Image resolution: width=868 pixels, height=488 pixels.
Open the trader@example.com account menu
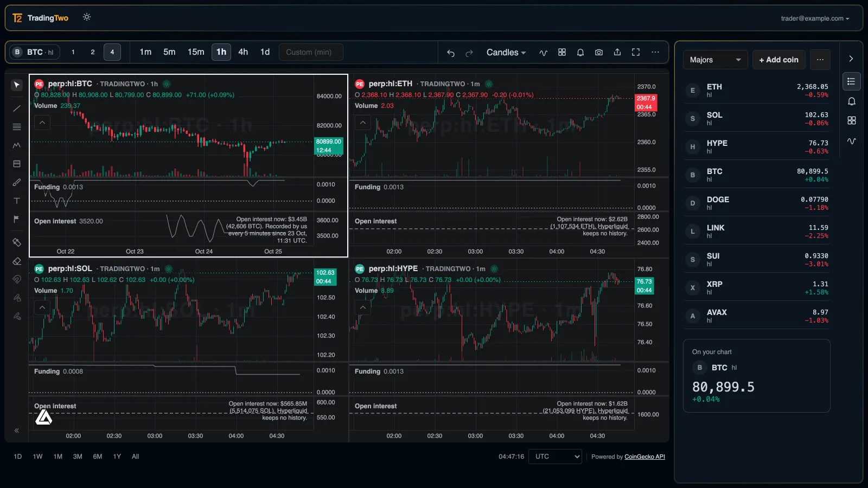[x=815, y=18]
